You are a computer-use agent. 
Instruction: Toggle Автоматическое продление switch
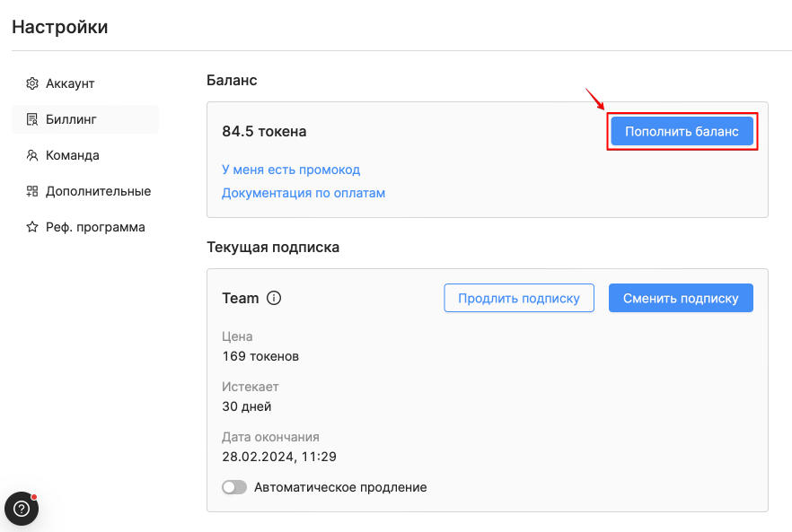(x=234, y=487)
